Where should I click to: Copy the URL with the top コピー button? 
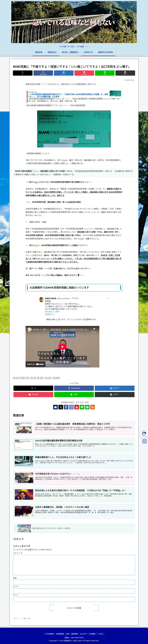125,73
